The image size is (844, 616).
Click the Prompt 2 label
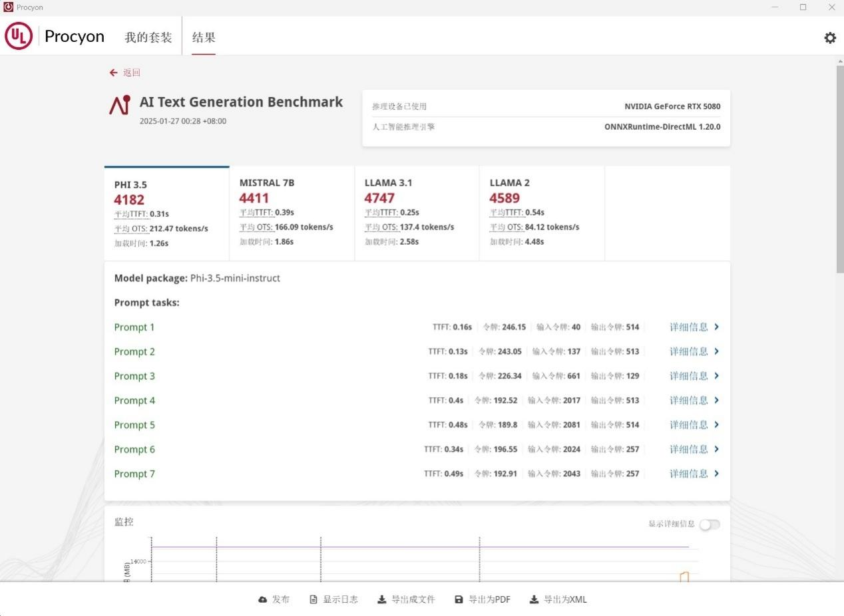(x=134, y=352)
